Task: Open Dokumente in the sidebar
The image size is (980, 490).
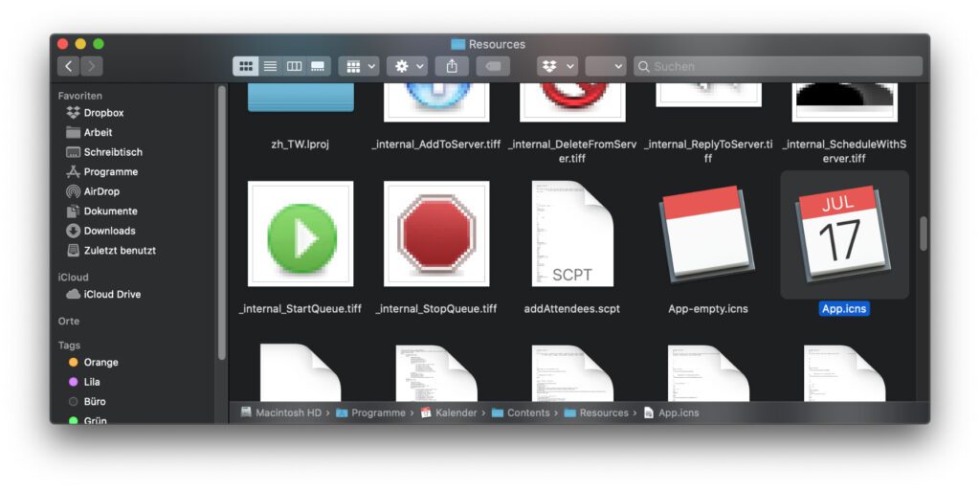Action: [101, 212]
